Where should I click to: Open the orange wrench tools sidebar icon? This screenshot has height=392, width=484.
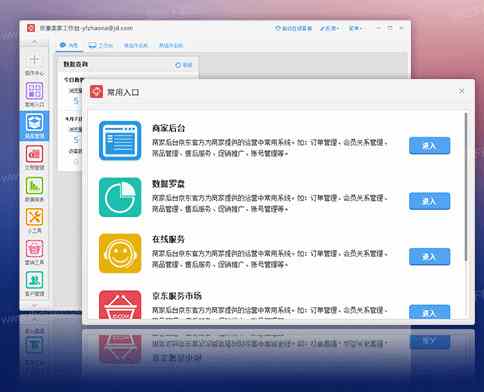tap(34, 217)
